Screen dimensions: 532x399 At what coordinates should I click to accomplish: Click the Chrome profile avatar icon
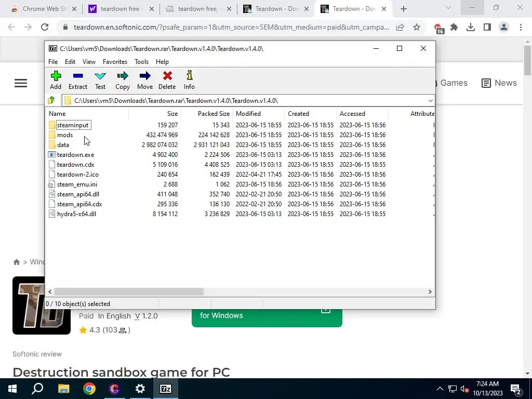click(x=504, y=27)
